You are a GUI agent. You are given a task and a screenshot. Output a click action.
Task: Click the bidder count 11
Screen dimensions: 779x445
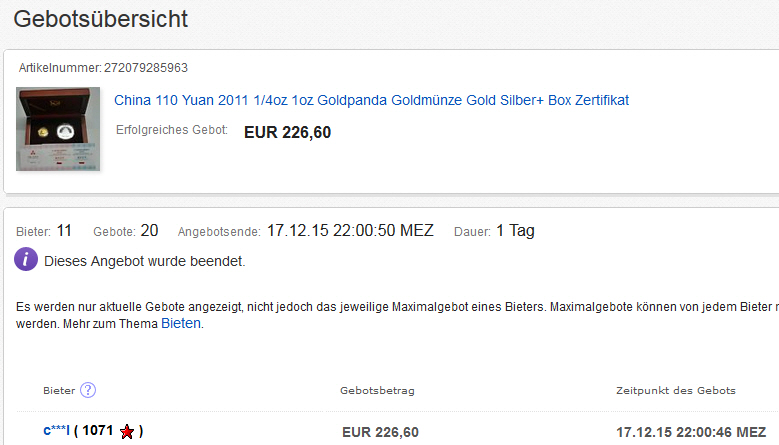pos(64,231)
